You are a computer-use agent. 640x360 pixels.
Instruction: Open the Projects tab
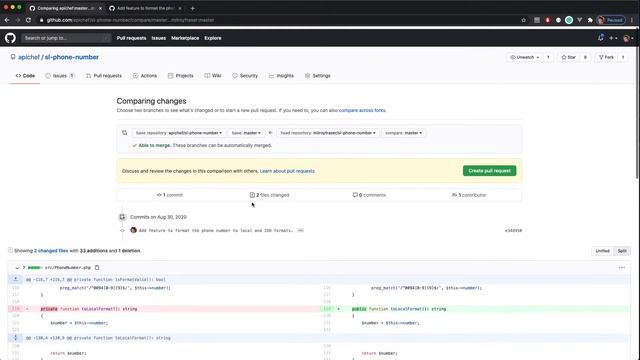[x=181, y=76]
